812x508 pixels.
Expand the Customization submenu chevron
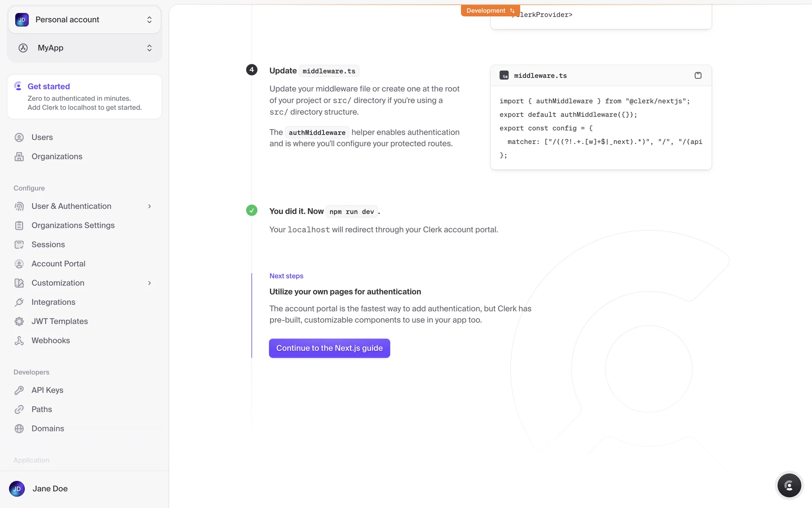149,283
